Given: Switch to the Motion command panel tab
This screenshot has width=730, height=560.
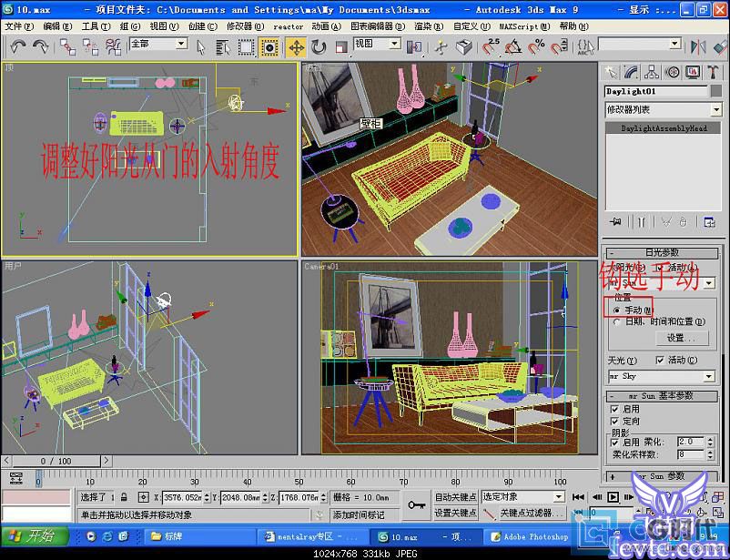Looking at the screenshot, I should point(673,72).
